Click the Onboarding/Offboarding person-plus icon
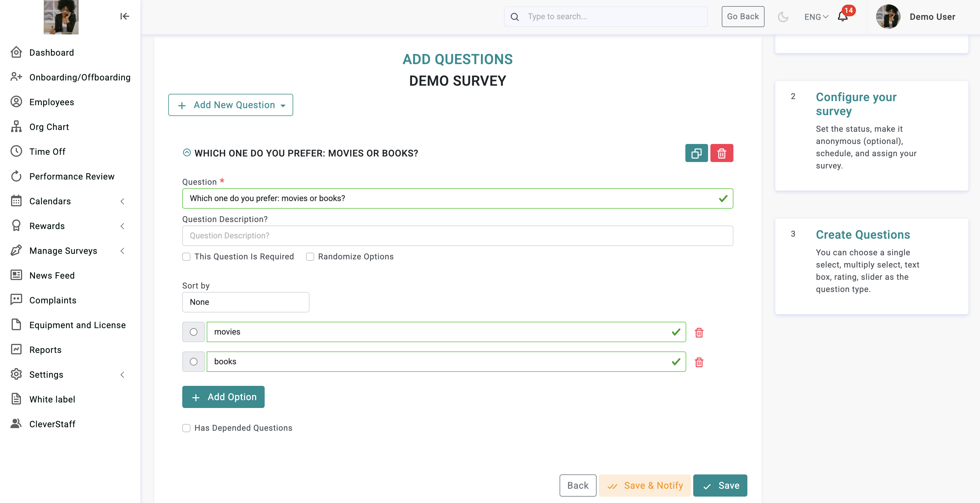 coord(16,77)
